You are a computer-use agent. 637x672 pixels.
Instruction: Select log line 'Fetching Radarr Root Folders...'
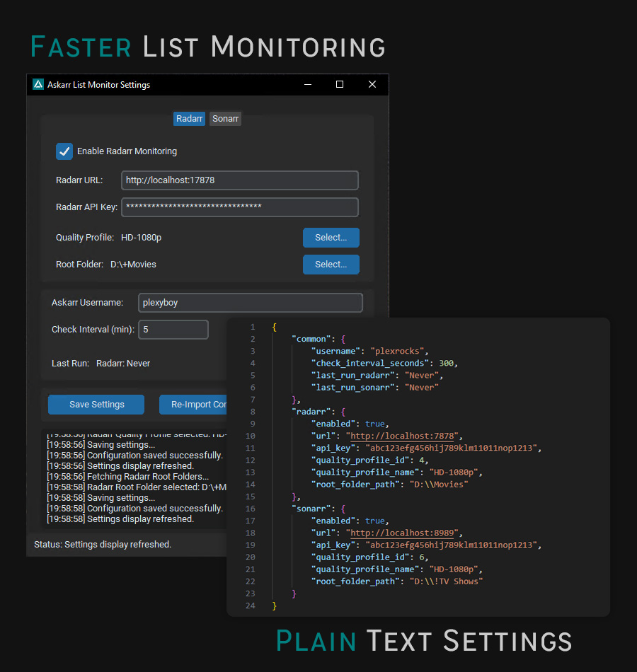pyautogui.click(x=128, y=477)
